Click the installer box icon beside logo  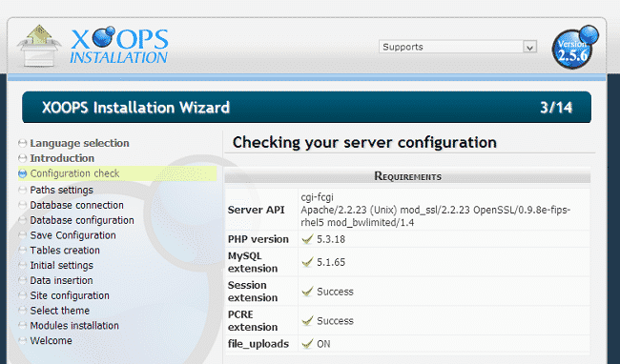pyautogui.click(x=39, y=46)
